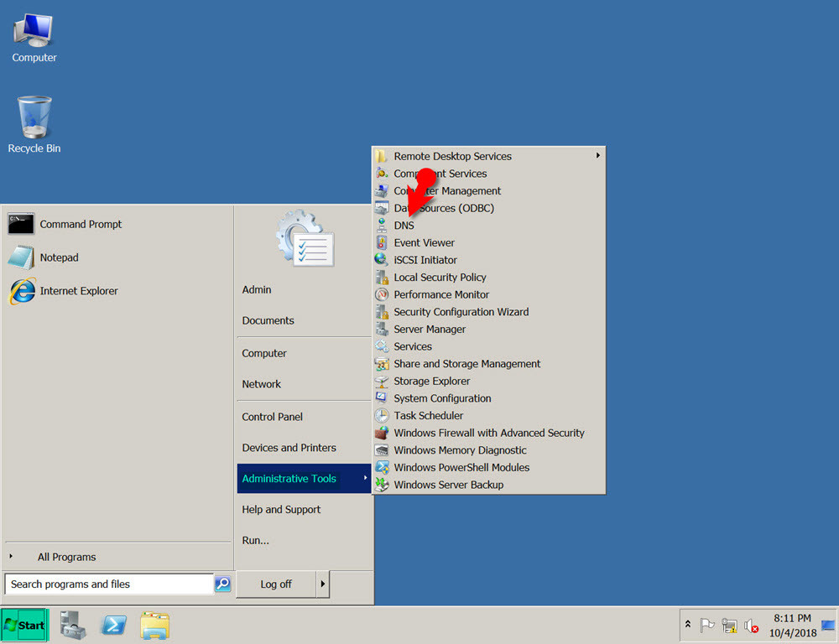Click the Security Configuration Wizard icon

(x=381, y=312)
